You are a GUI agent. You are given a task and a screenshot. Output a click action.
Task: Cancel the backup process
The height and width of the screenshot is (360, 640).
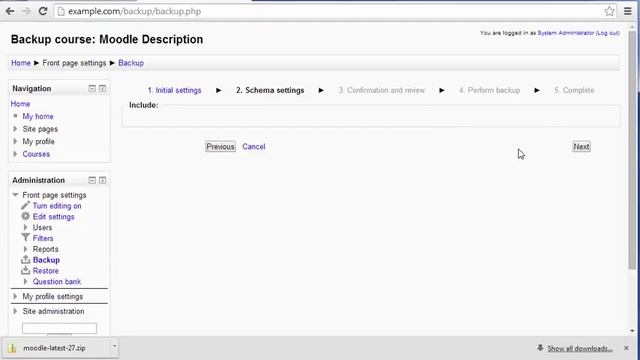tap(254, 147)
